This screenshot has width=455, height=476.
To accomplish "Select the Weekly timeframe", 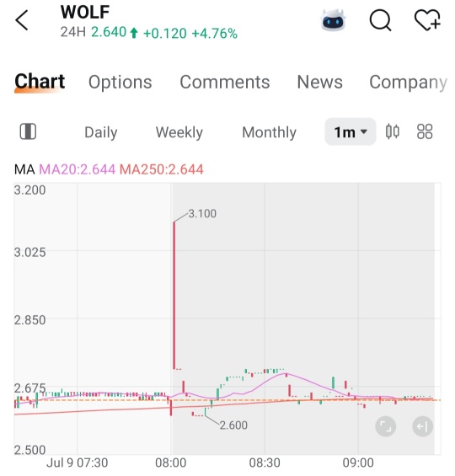I will pos(179,132).
